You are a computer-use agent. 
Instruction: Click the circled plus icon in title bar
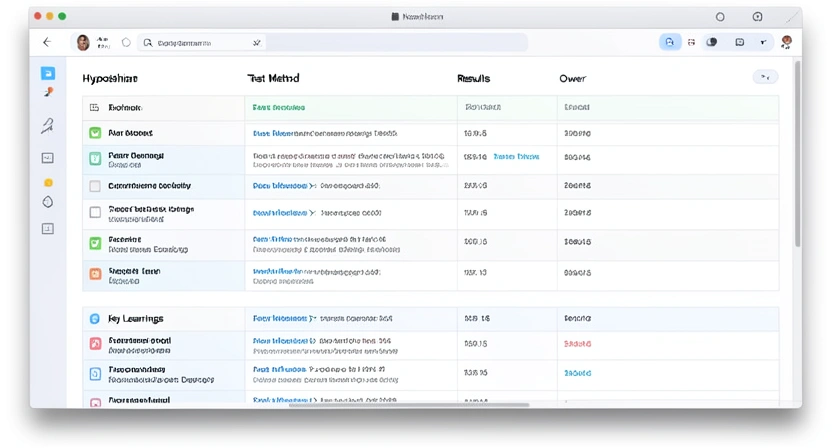[757, 17]
